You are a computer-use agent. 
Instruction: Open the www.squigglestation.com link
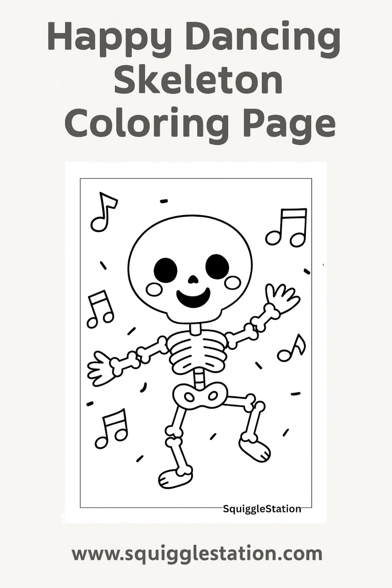(197, 554)
